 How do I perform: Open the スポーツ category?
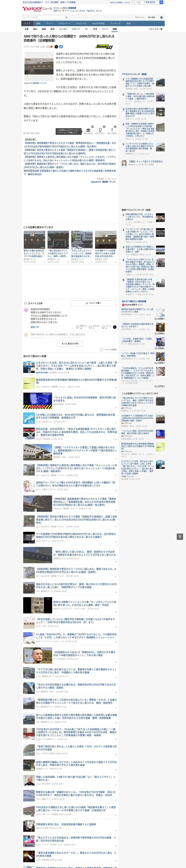76,29
